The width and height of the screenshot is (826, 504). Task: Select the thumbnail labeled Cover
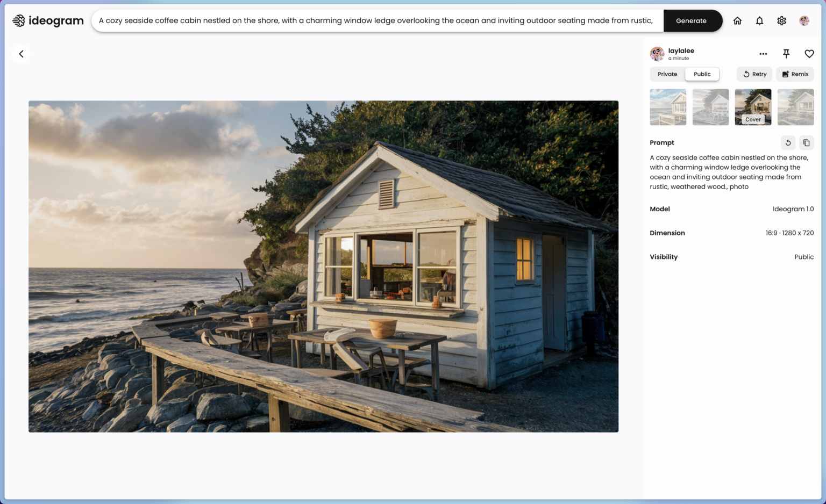[753, 107]
